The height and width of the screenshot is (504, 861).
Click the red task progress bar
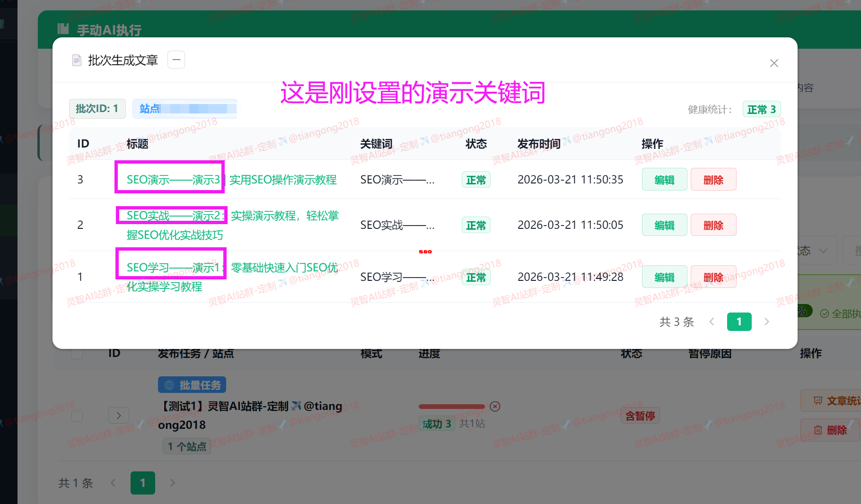(x=452, y=406)
